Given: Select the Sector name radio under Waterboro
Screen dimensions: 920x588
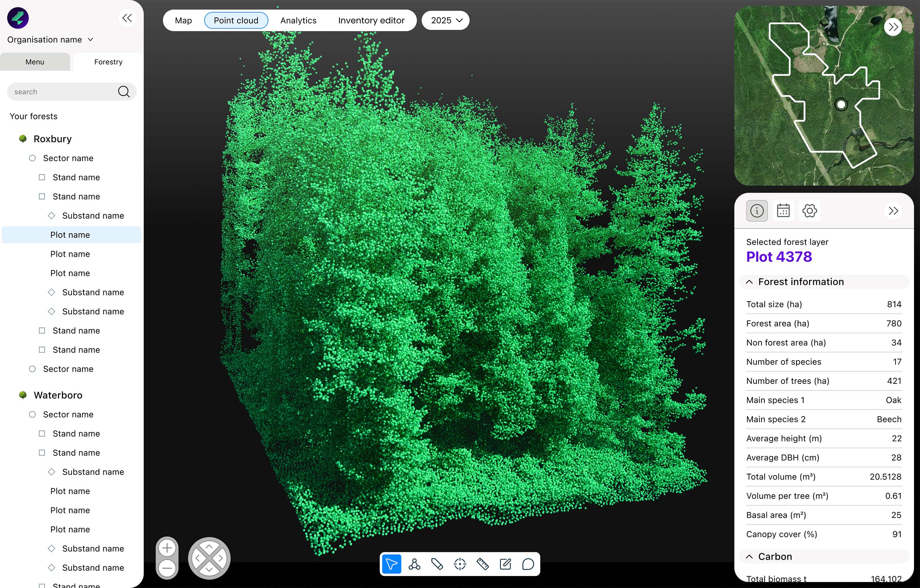Looking at the screenshot, I should pos(33,415).
